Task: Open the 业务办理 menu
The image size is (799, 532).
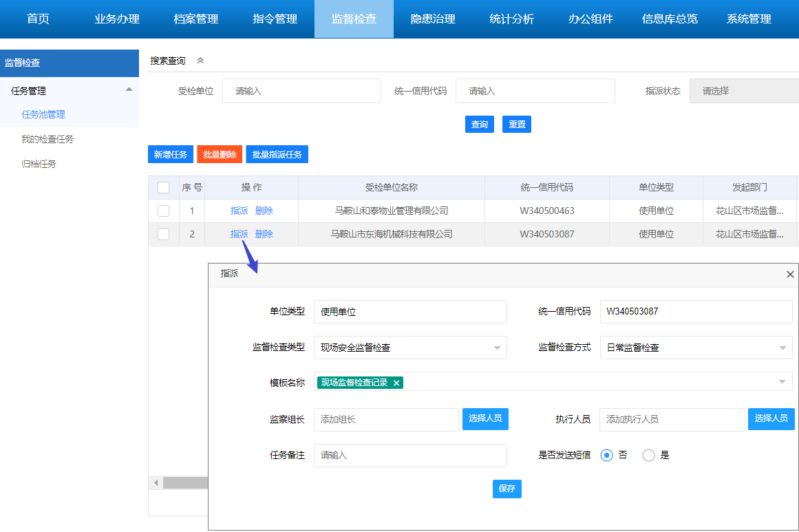Action: coord(117,19)
